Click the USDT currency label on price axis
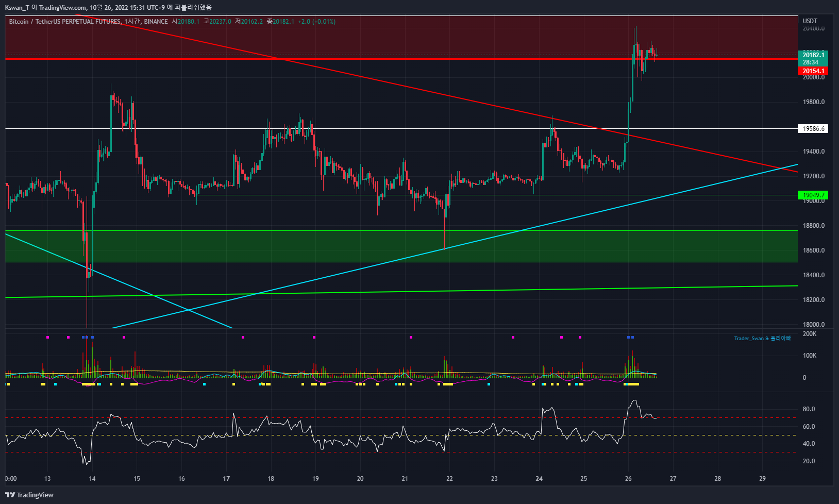This screenshot has height=504, width=839. click(810, 21)
